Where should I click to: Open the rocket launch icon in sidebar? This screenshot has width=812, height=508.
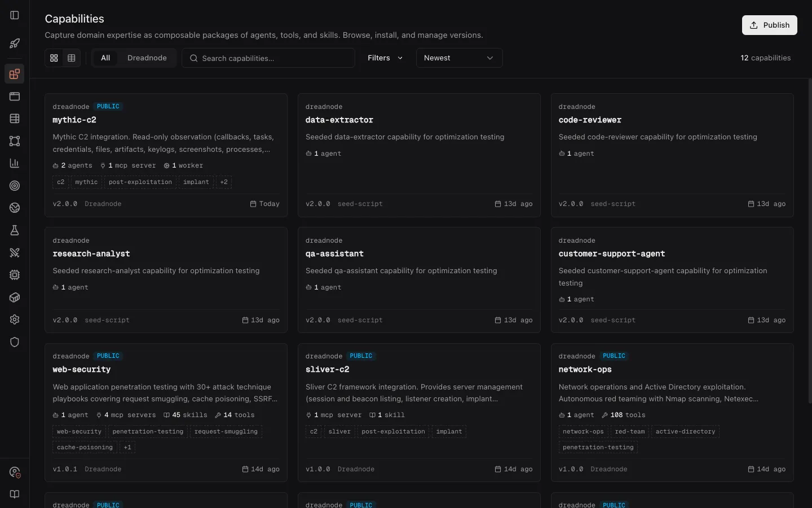(x=15, y=43)
